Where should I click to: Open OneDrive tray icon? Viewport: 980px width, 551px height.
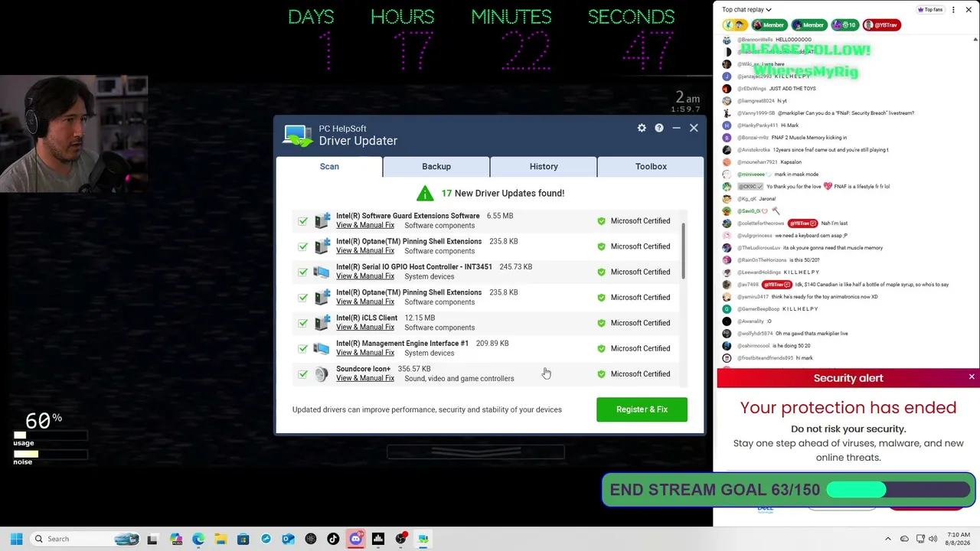904,539
